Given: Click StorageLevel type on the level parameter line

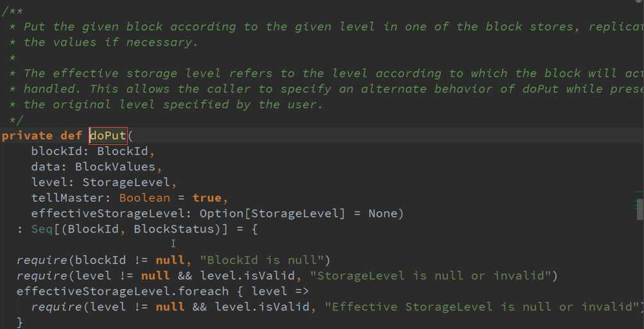Looking at the screenshot, I should coord(126,183).
